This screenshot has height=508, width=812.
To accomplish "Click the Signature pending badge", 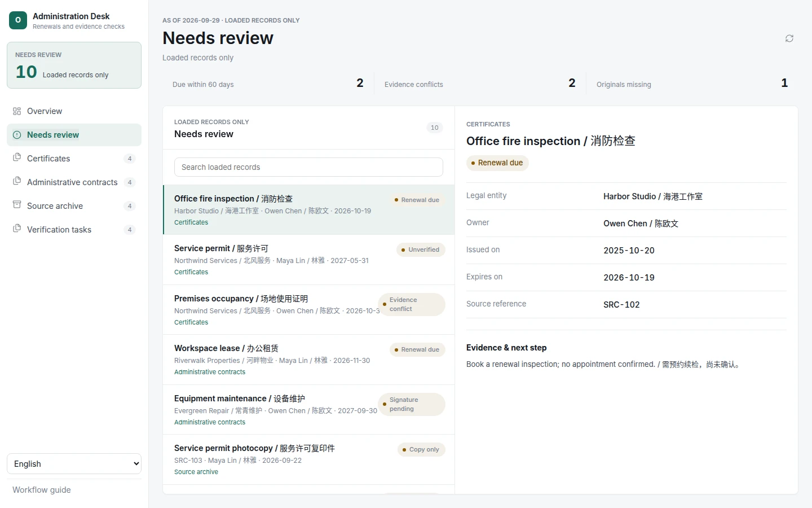I will [x=412, y=404].
